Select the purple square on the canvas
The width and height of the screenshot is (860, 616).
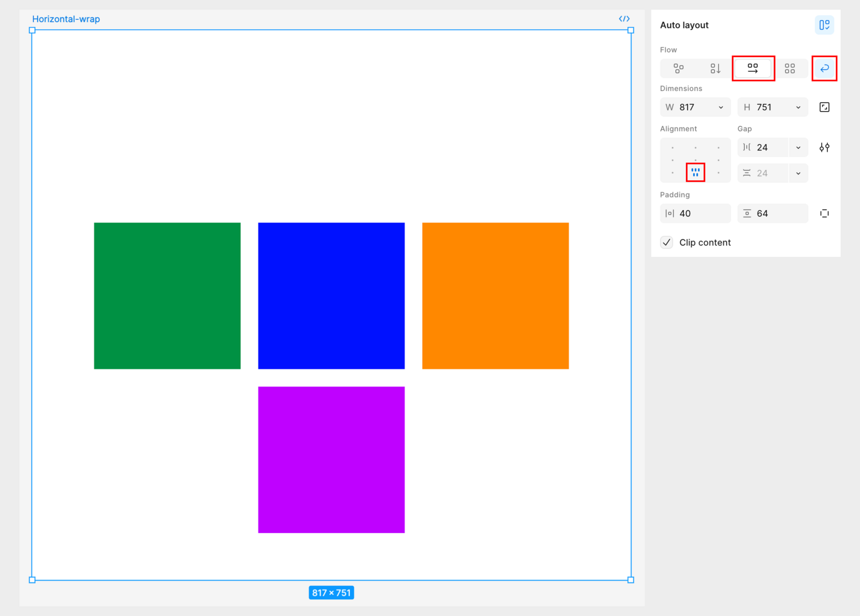pos(331,459)
